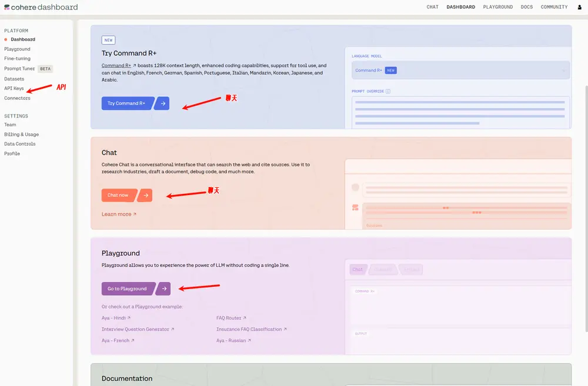Screen dimensions: 588x386
Task: Click arrow icon beside Go to Playground
Action: [165, 288]
